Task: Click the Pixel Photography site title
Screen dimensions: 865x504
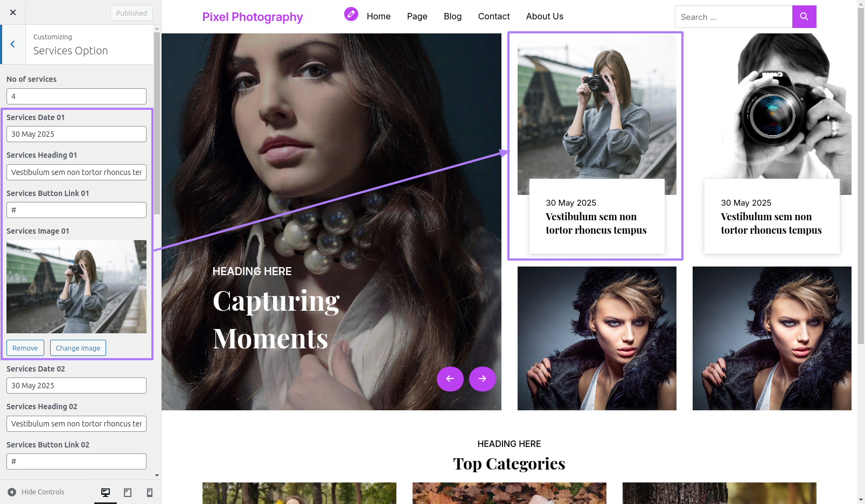Action: tap(253, 17)
